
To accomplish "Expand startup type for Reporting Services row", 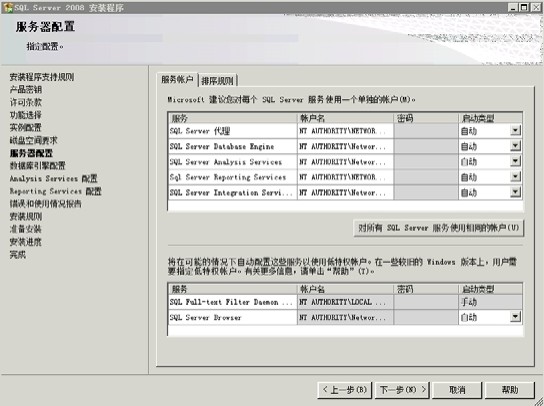I will [x=516, y=177].
